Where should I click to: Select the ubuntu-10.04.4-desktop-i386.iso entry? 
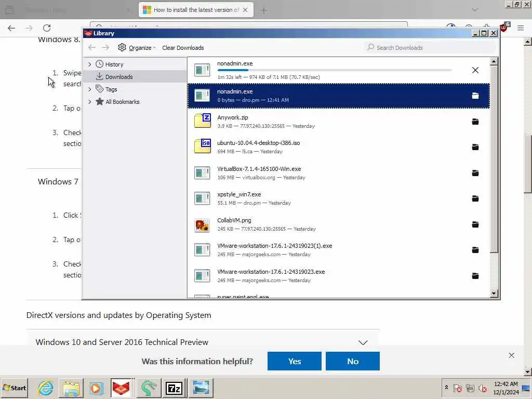point(338,147)
